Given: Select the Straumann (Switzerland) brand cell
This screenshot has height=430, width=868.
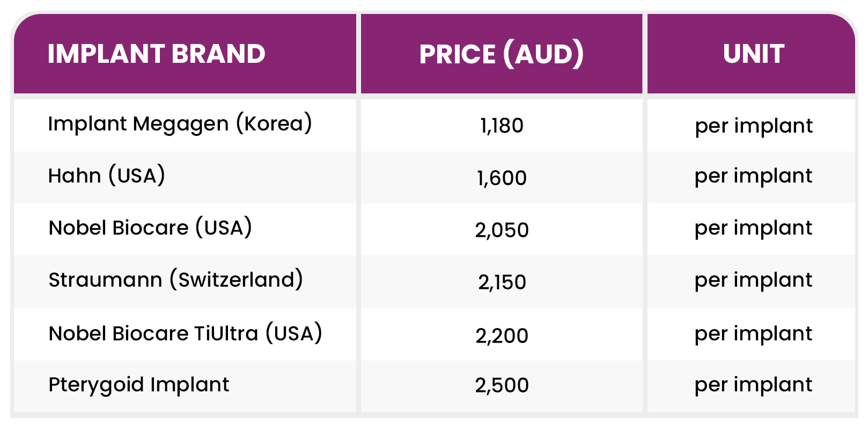Looking at the screenshot, I should (175, 280).
